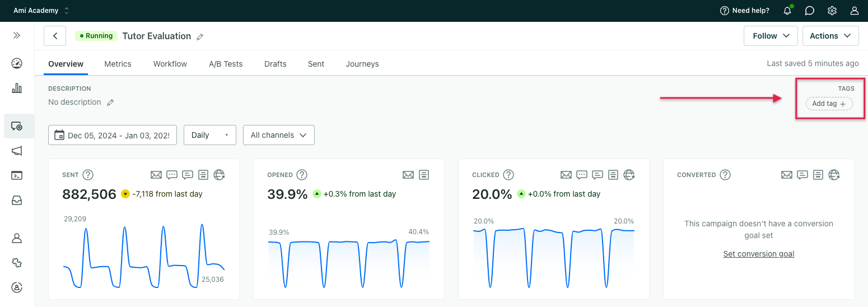Open the date range picker field
The image size is (868, 307).
(113, 135)
